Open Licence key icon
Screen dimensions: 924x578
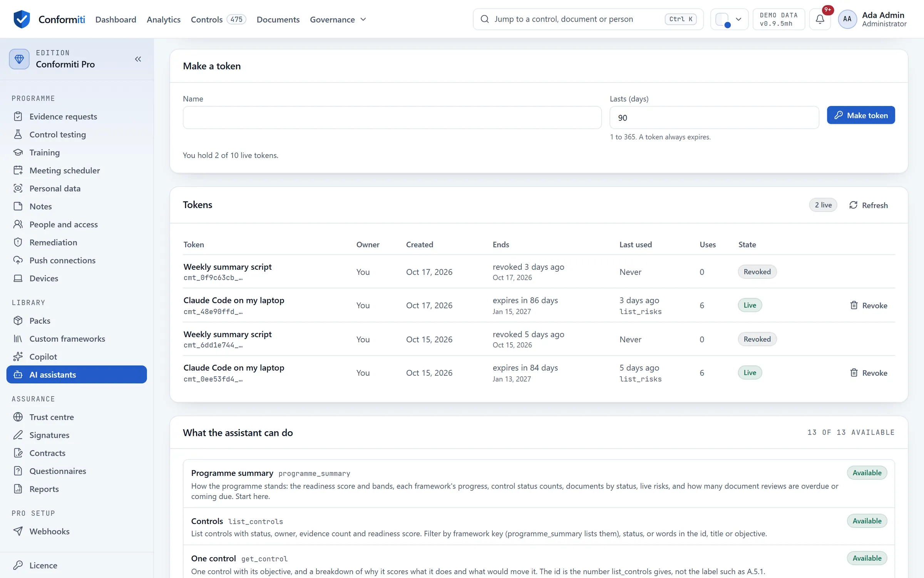pos(18,565)
